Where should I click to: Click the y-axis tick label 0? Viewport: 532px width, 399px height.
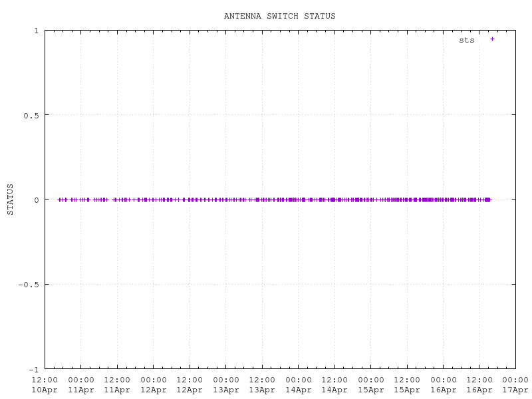36,199
